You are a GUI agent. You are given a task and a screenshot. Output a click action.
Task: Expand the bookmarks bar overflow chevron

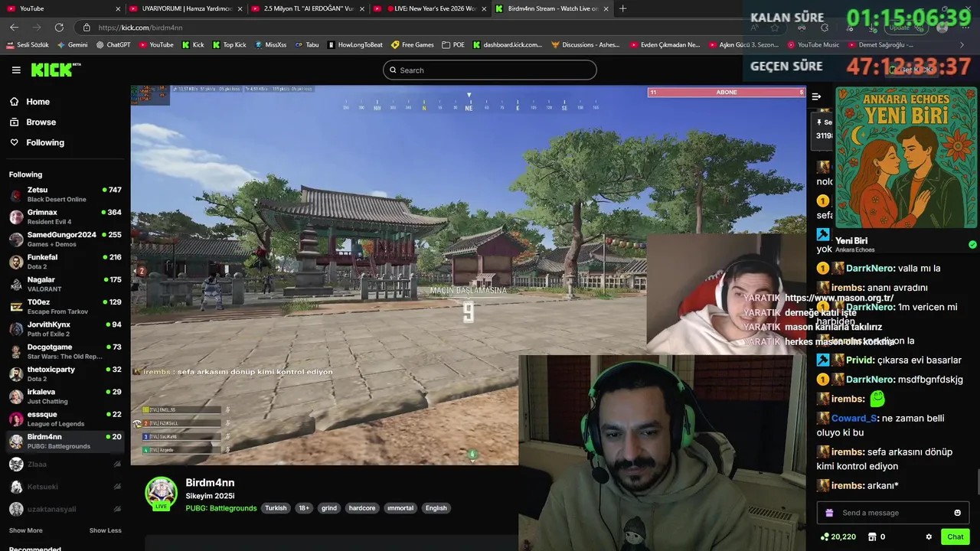pos(962,45)
